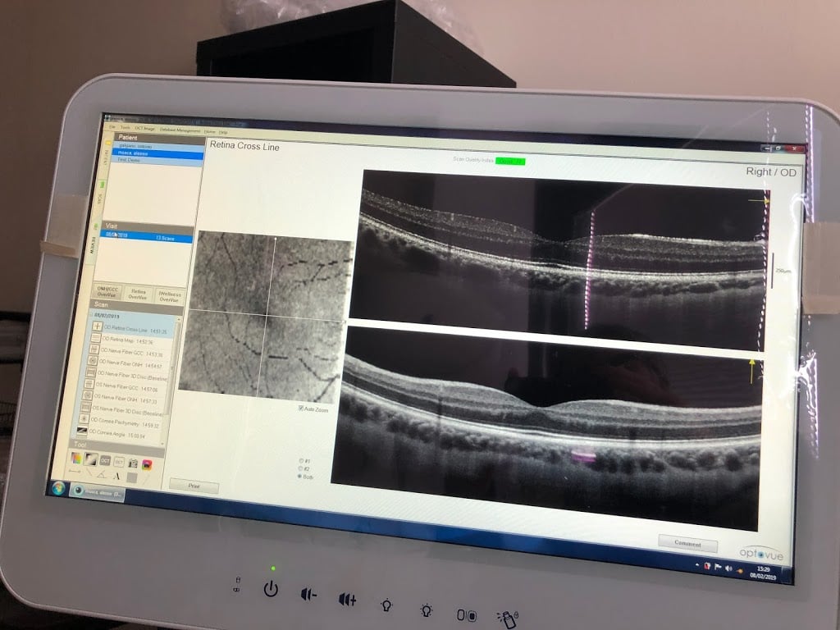
Task: Select the OD Retina Cross Line scan icon
Action: tap(97, 326)
